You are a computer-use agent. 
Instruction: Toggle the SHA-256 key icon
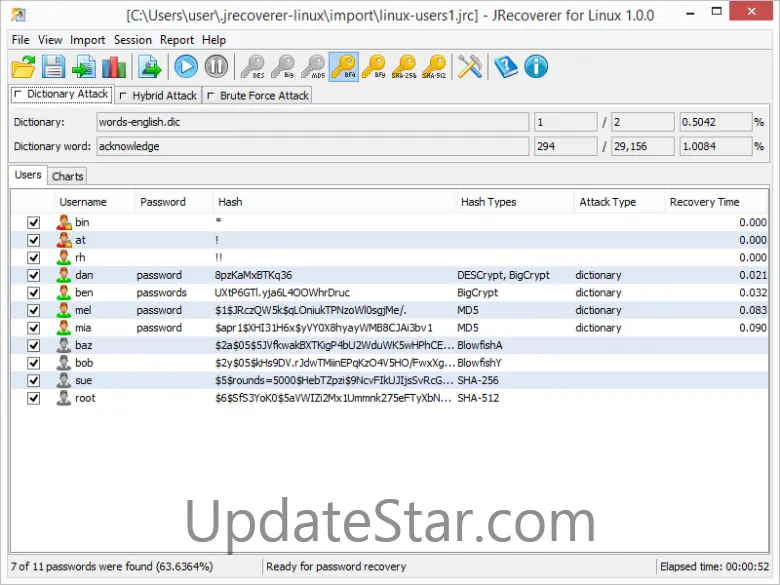(x=404, y=67)
